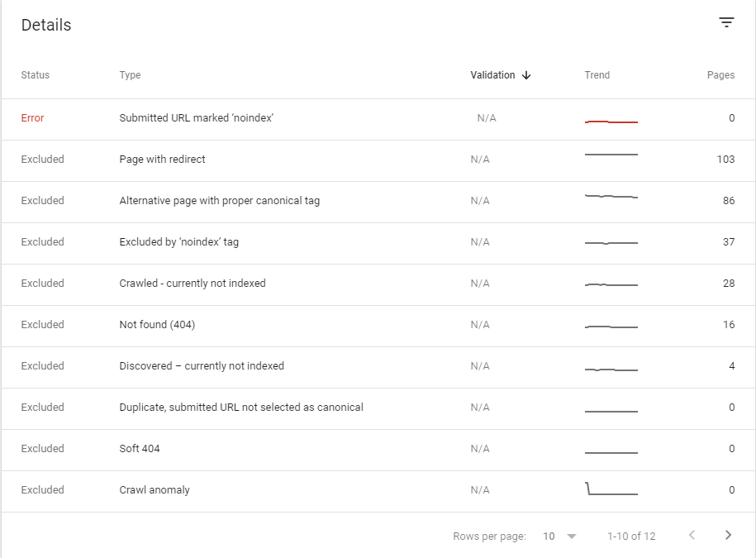The width and height of the screenshot is (756, 558).
Task: Select the rows per page value 10
Action: [549, 537]
